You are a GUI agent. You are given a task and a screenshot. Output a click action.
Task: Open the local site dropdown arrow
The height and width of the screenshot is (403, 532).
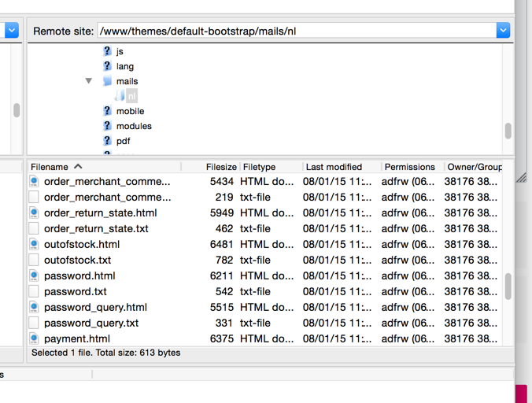click(12, 31)
